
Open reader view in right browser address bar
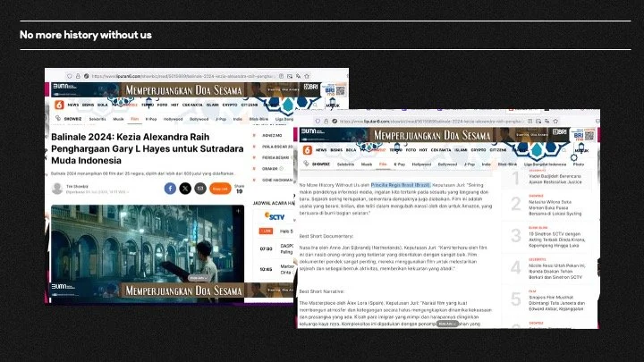pyautogui.click(x=530, y=121)
